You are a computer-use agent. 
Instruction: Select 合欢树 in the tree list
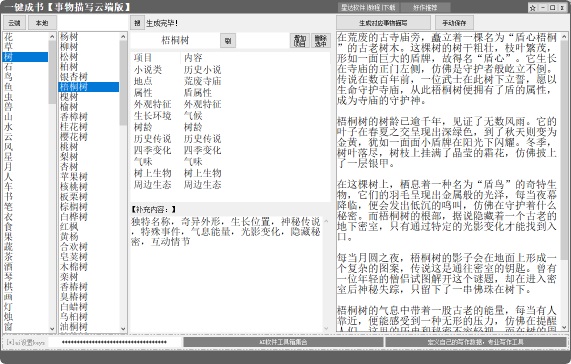tap(89, 247)
